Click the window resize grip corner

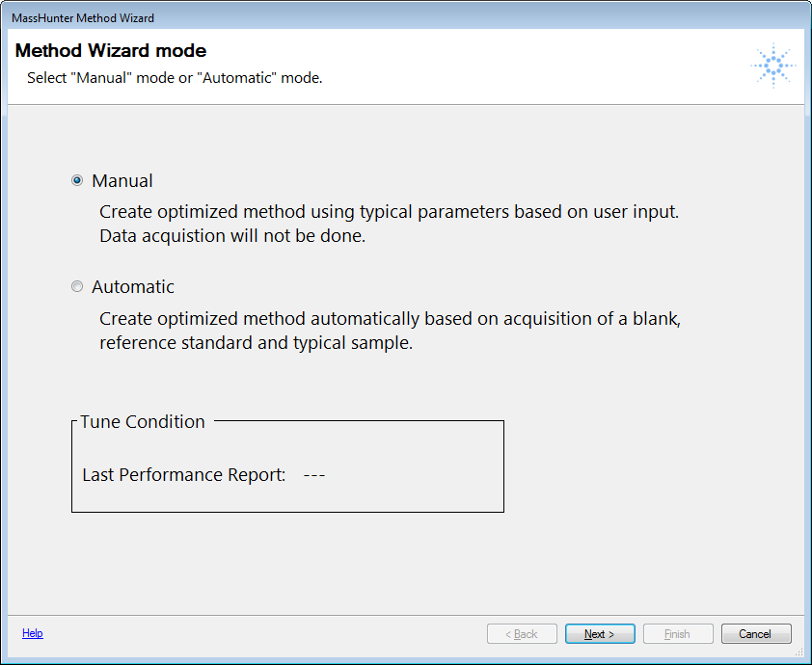(x=799, y=652)
